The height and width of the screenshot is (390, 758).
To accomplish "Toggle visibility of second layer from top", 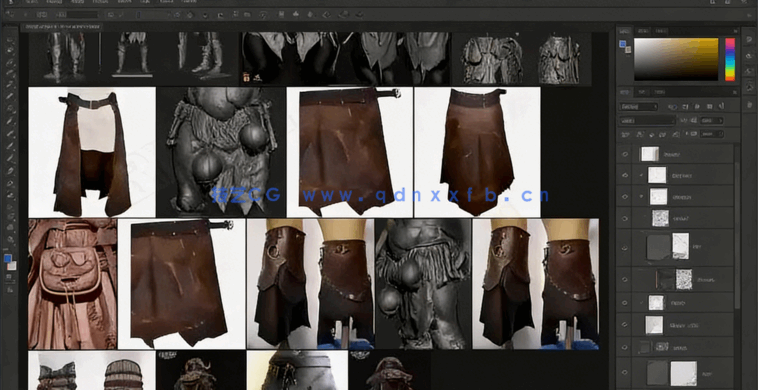I will click(x=625, y=175).
